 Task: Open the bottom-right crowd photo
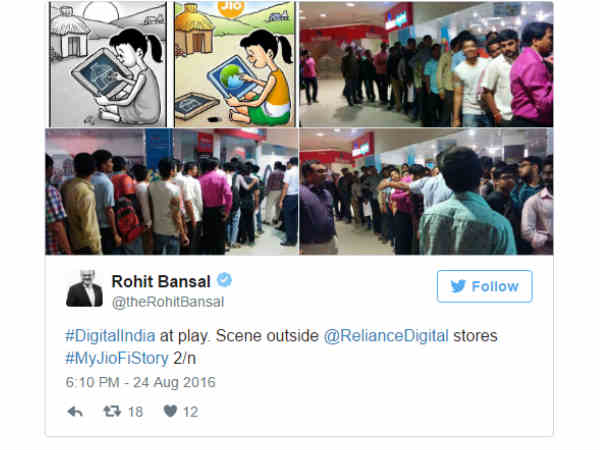coord(426,192)
